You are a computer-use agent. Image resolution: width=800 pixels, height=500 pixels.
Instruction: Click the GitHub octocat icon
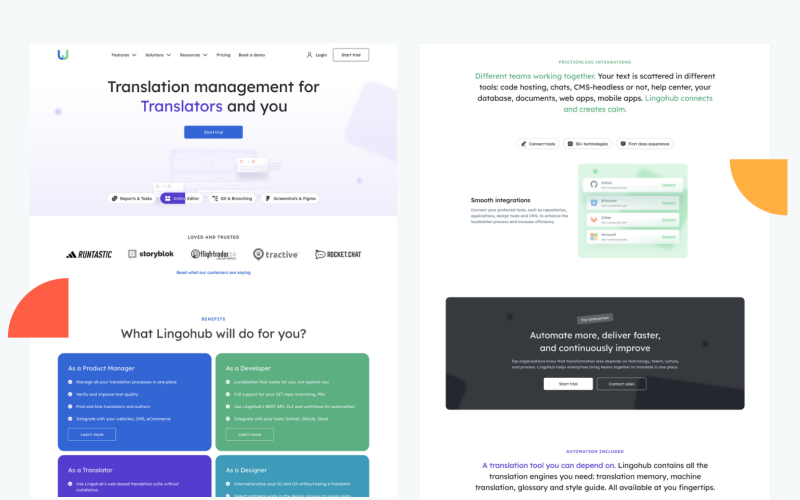click(593, 185)
